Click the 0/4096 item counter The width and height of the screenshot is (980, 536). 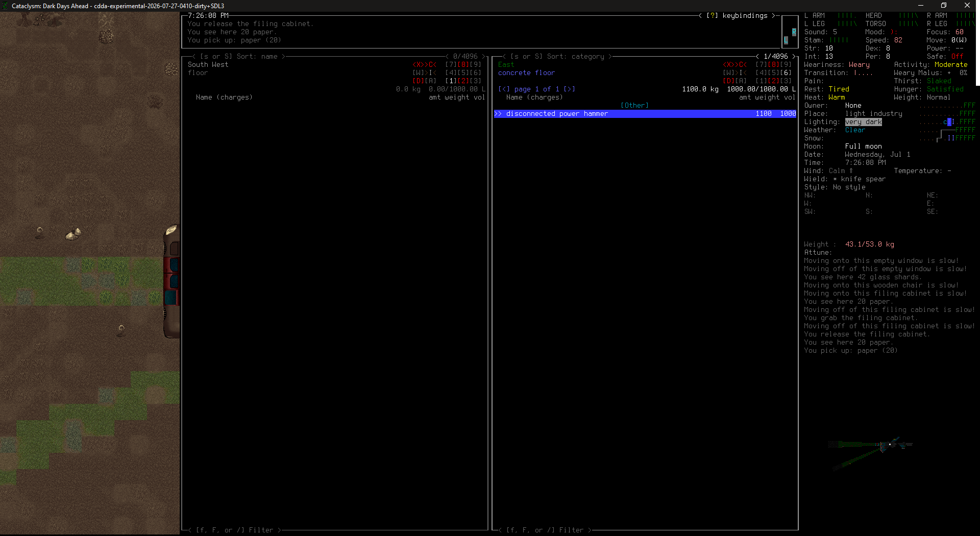[465, 57]
